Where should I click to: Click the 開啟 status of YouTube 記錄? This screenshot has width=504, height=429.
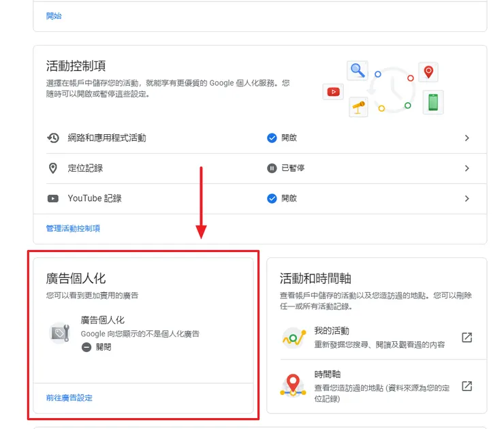tap(289, 199)
